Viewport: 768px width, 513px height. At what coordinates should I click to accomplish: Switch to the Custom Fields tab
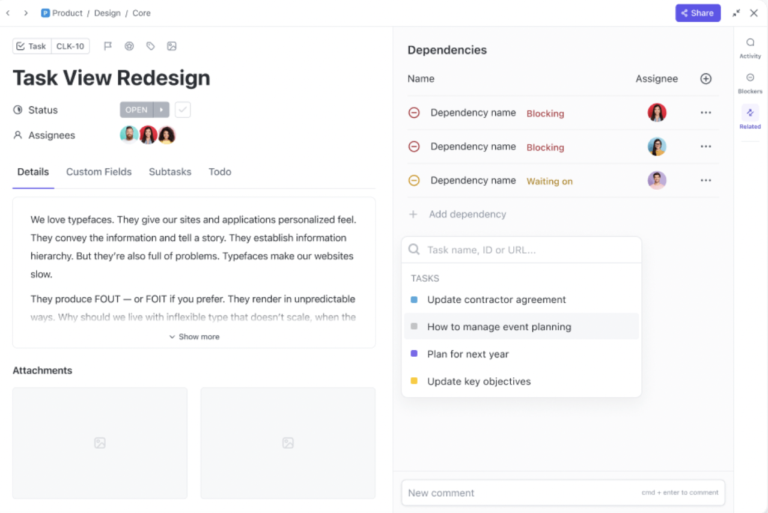99,172
